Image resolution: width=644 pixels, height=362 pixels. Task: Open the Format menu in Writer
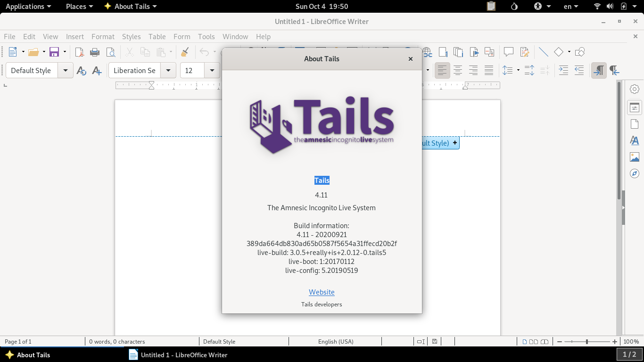click(x=103, y=37)
